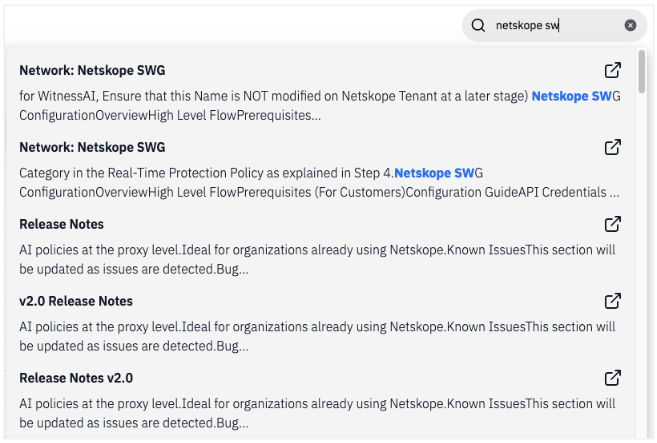Open external link icon for the WitnessAI Netskope SWG result
This screenshot has height=443, width=657.
pyautogui.click(x=613, y=70)
